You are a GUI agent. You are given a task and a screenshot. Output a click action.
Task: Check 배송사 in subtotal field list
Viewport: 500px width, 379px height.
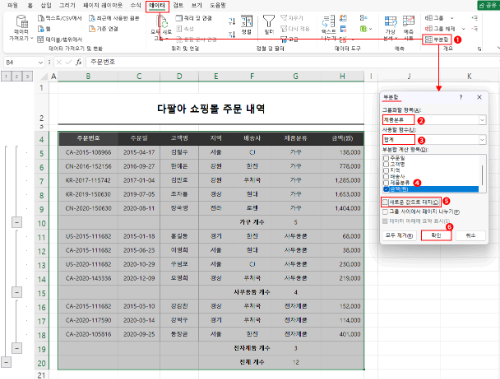386,176
